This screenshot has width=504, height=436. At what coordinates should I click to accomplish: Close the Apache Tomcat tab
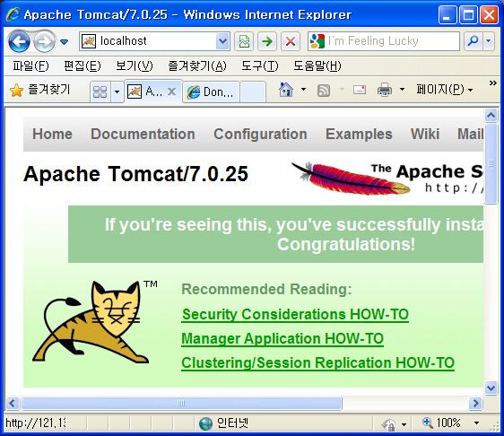tap(172, 92)
